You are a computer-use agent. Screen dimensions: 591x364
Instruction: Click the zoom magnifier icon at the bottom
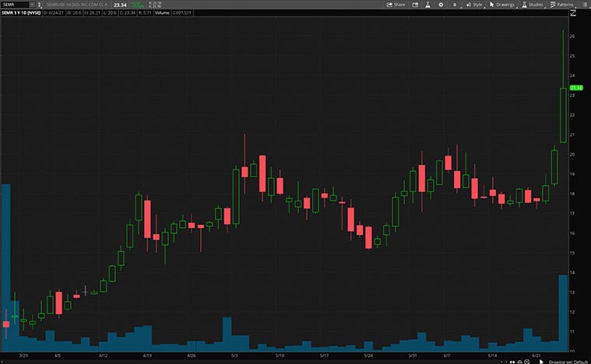527,362
